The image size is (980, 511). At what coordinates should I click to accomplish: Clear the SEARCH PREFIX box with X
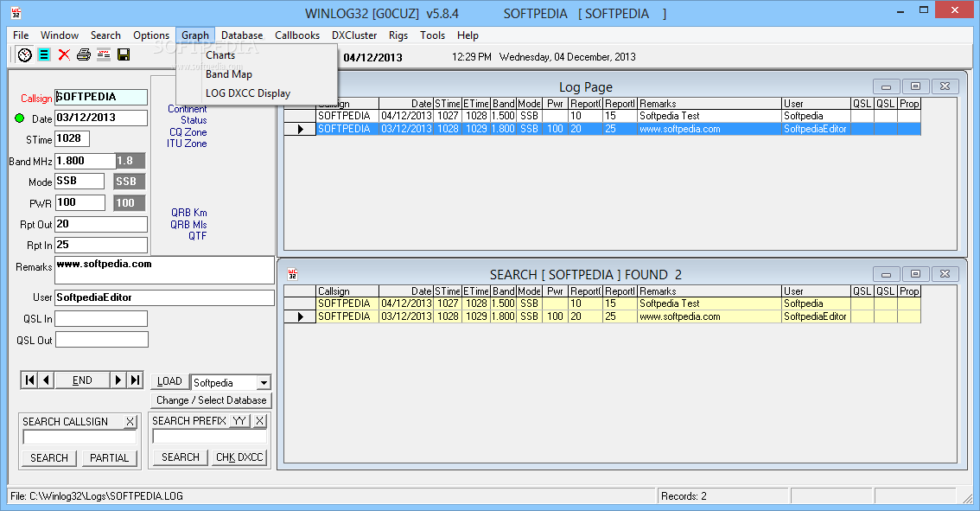(260, 421)
